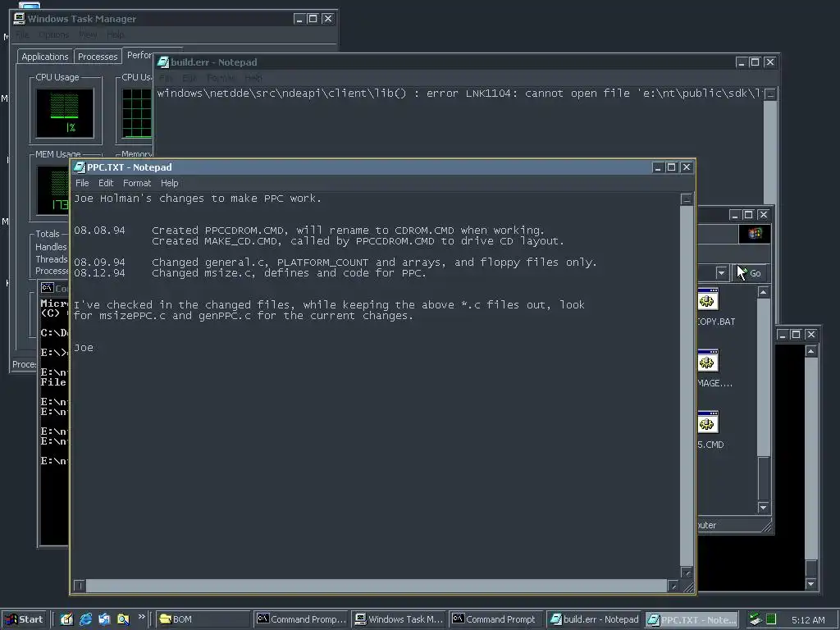Launch Internet Explorer from Quick Launch
This screenshot has height=630, width=840.
click(85, 619)
